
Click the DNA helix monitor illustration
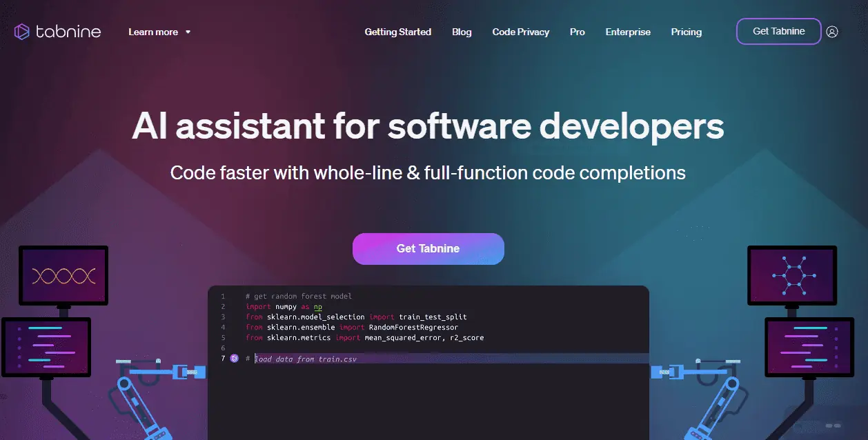[x=63, y=276]
